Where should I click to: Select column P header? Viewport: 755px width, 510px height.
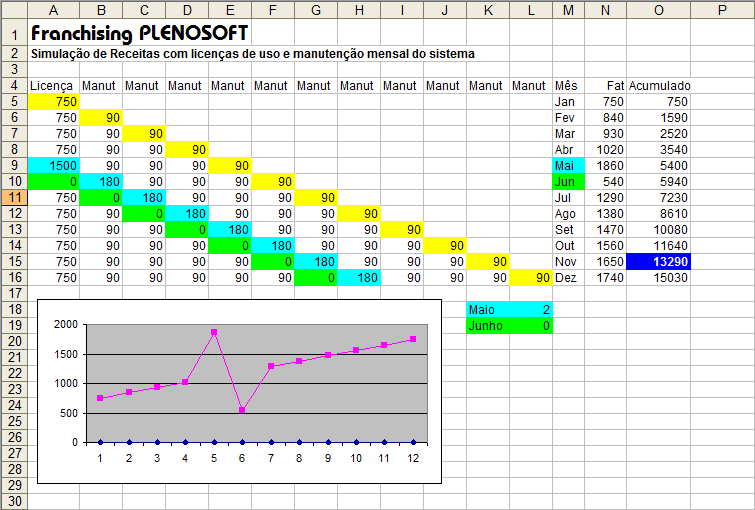723,8
